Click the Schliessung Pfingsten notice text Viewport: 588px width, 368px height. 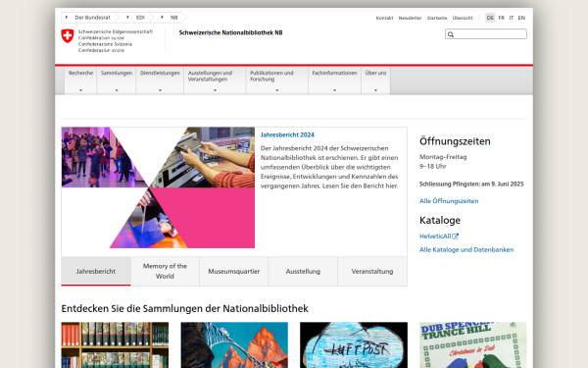471,184
